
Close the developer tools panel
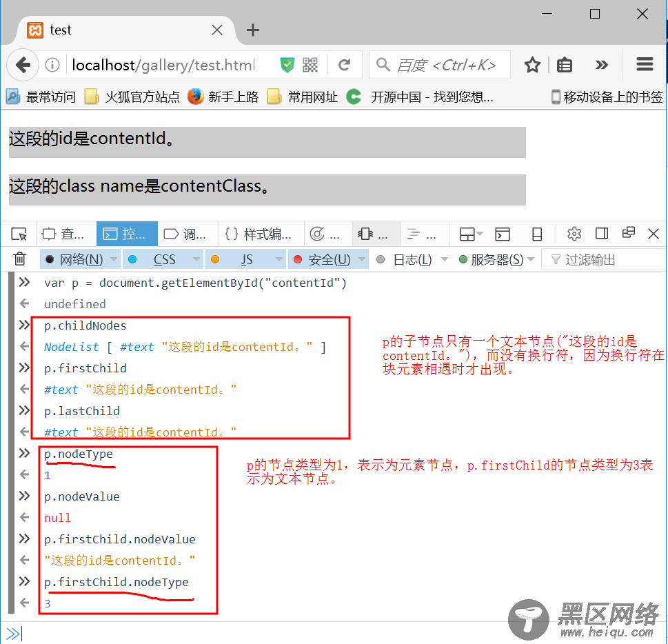[653, 234]
